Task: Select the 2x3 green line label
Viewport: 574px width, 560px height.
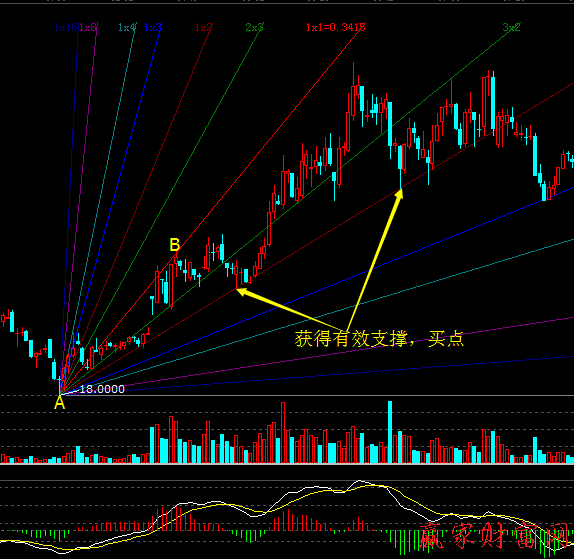Action: tap(254, 27)
